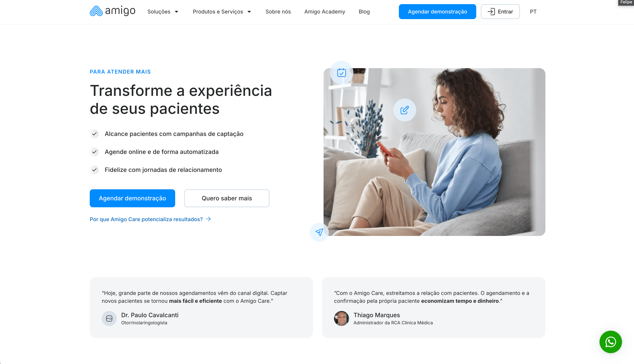Click the paper plane send icon
634x364 pixels.
click(319, 232)
